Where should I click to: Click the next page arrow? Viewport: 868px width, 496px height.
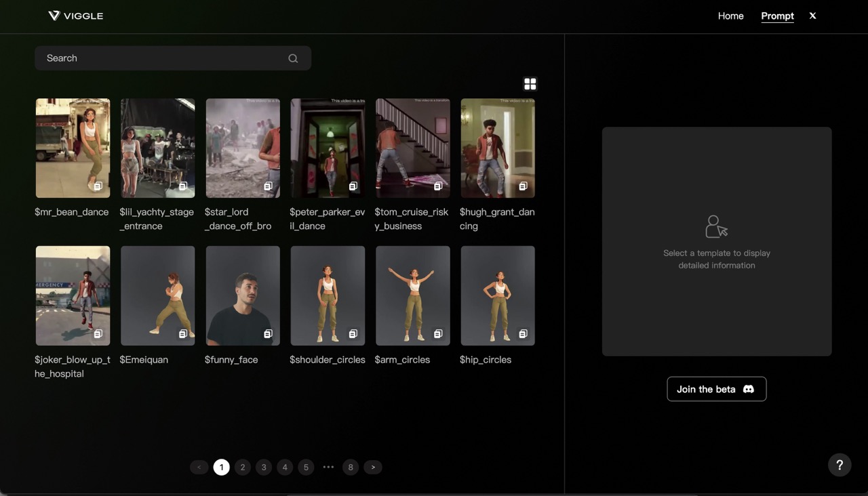372,467
